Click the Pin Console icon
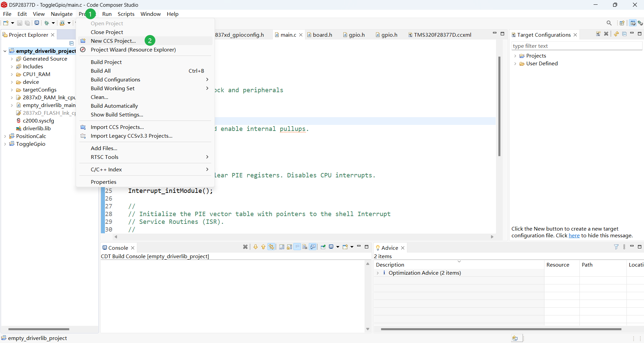 coord(323,247)
